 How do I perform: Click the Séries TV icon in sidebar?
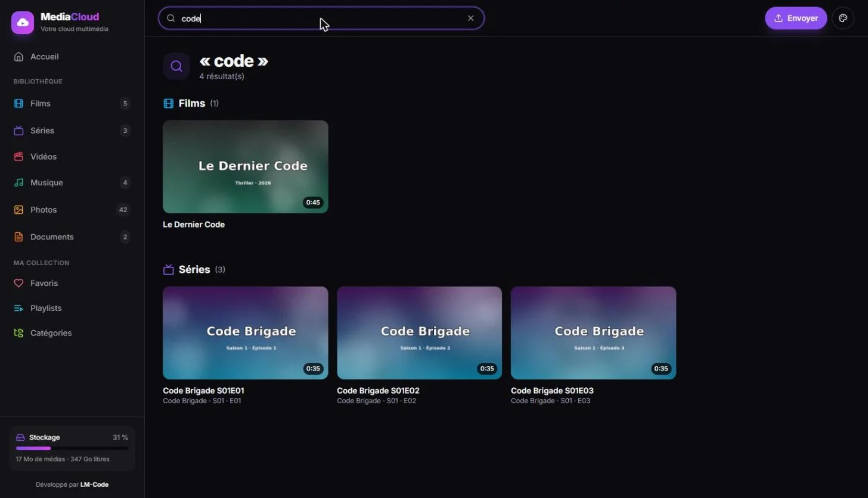pos(18,130)
